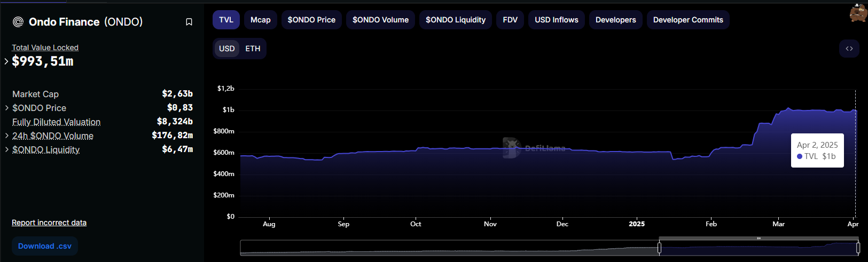Expand the $ONDO Price row
This screenshot has width=868, height=262.
[x=7, y=108]
